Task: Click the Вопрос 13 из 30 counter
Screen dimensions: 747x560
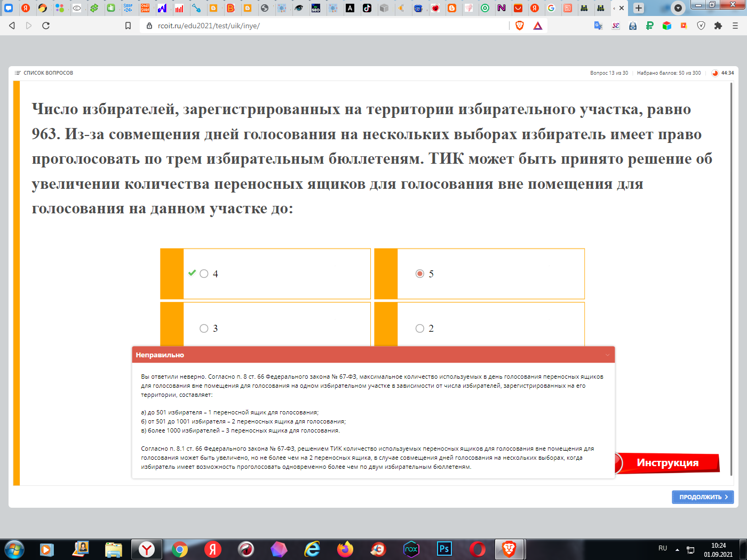Action: coord(609,73)
